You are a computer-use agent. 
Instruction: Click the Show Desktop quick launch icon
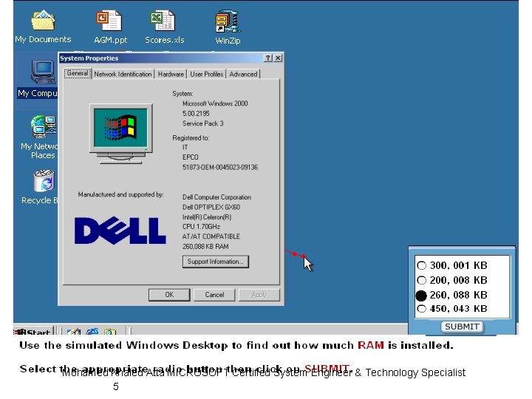point(73,332)
